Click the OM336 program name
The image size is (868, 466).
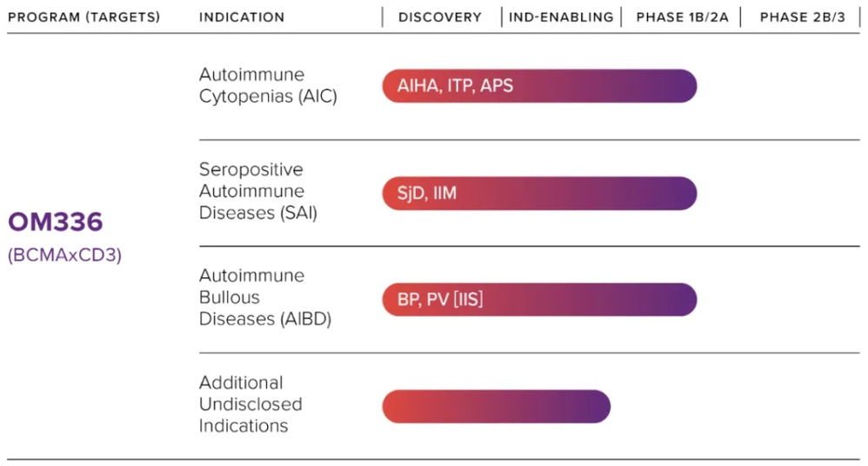(x=56, y=223)
